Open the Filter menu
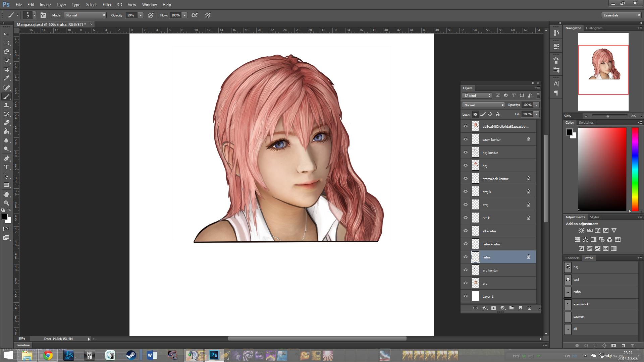This screenshot has width=644, height=362. pyautogui.click(x=107, y=5)
